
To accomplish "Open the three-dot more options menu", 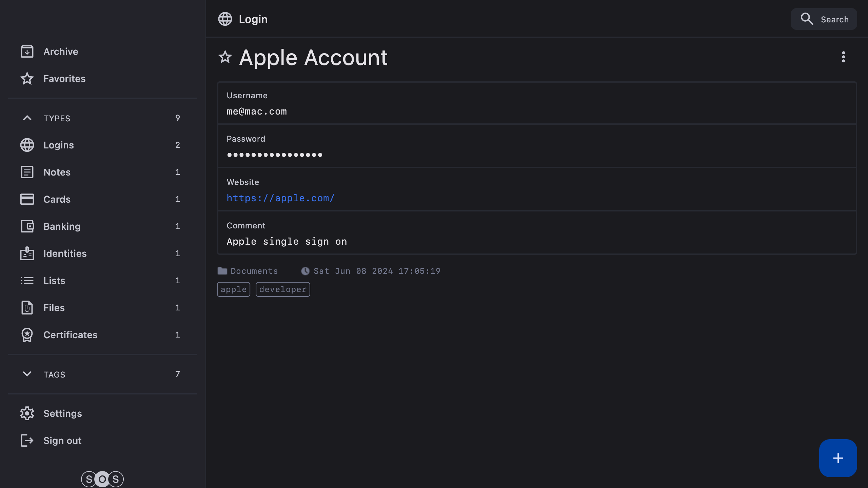I will tap(843, 57).
